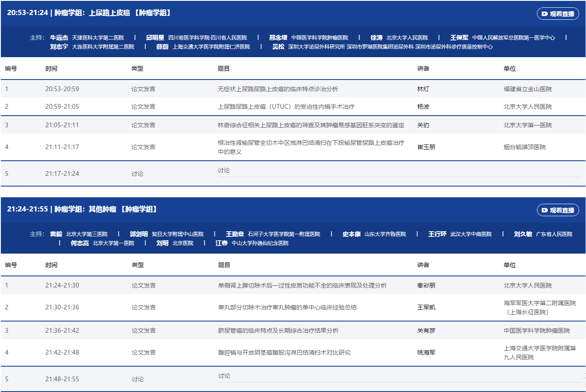Image resolution: width=586 pixels, height=392 pixels.
Task: Click the 题目 column header in the first table
Action: pyautogui.click(x=224, y=69)
